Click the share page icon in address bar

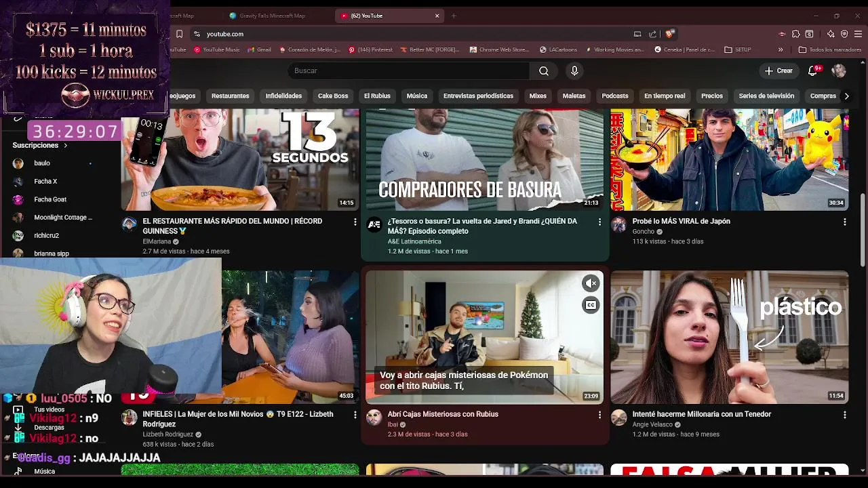[652, 34]
